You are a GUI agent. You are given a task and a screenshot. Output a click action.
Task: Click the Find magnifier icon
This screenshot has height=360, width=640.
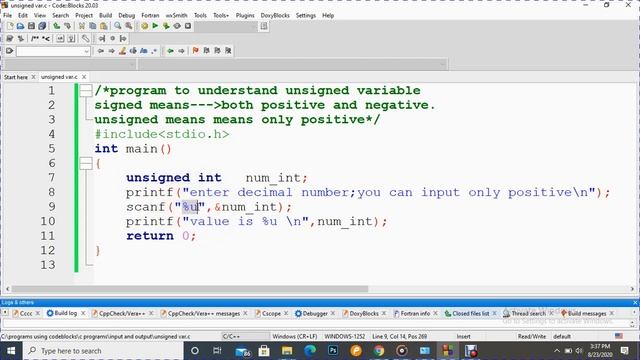tap(118, 26)
